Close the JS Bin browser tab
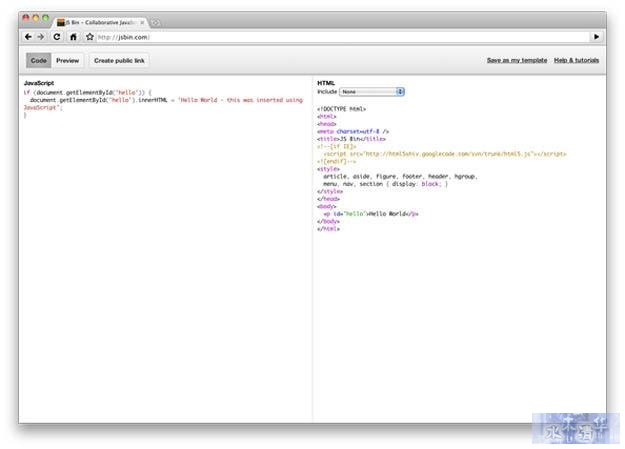 pyautogui.click(x=142, y=23)
